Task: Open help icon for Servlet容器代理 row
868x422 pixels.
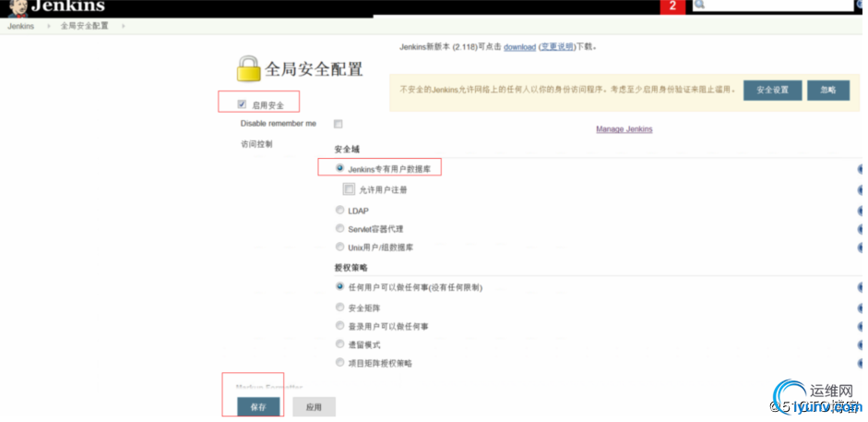Action: point(862,229)
